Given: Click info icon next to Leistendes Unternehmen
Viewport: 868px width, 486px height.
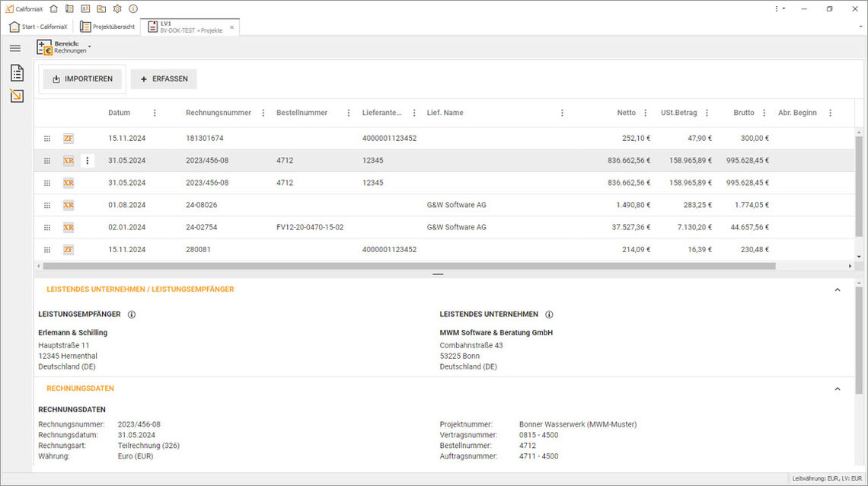Looking at the screenshot, I should point(549,315).
